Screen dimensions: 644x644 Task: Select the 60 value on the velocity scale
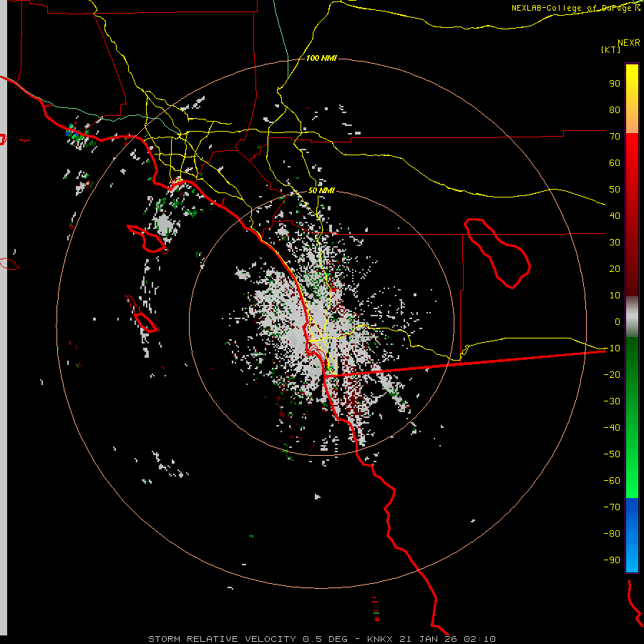tap(615, 163)
